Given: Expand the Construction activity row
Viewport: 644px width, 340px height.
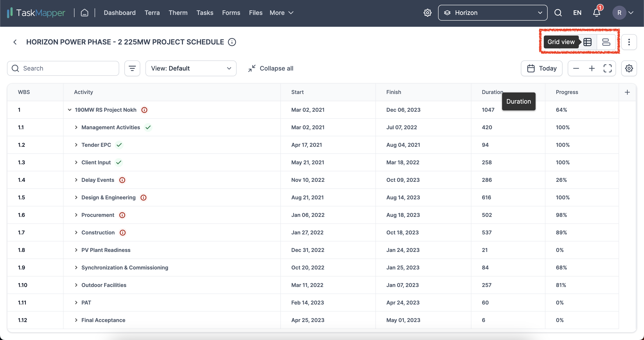Looking at the screenshot, I should [x=76, y=232].
